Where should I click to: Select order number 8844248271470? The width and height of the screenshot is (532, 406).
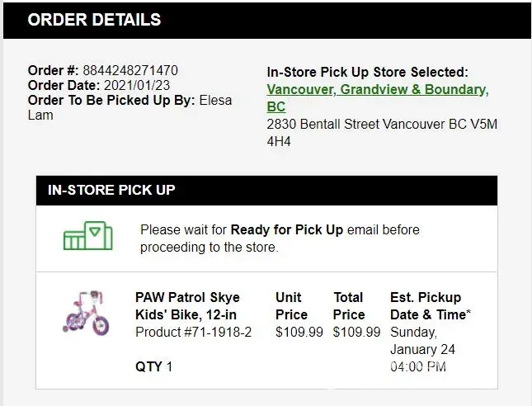pos(130,70)
